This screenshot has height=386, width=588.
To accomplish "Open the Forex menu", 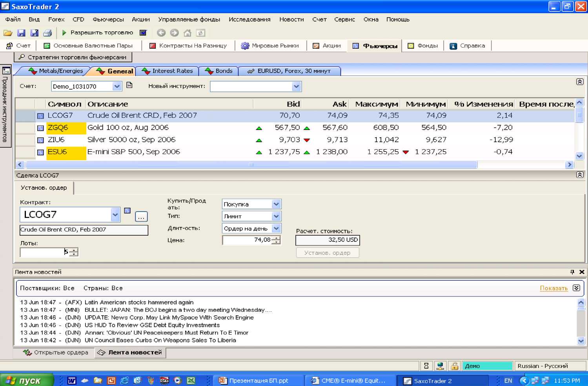I will [56, 19].
